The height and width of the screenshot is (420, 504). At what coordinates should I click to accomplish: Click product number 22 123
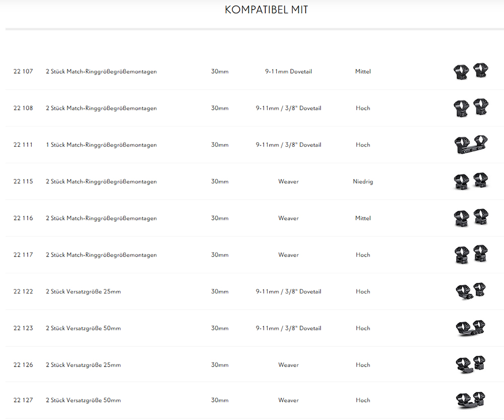(x=23, y=328)
